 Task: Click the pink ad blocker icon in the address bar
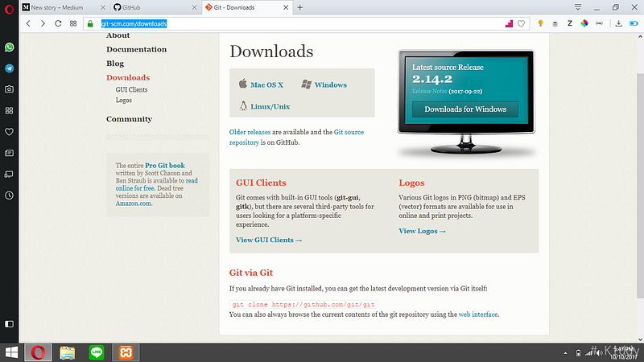(509, 24)
